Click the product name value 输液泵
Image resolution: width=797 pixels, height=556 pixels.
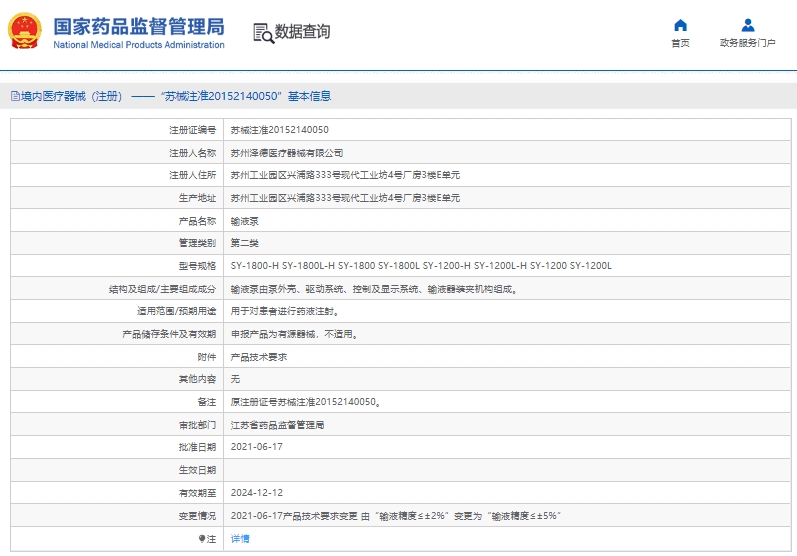click(245, 221)
